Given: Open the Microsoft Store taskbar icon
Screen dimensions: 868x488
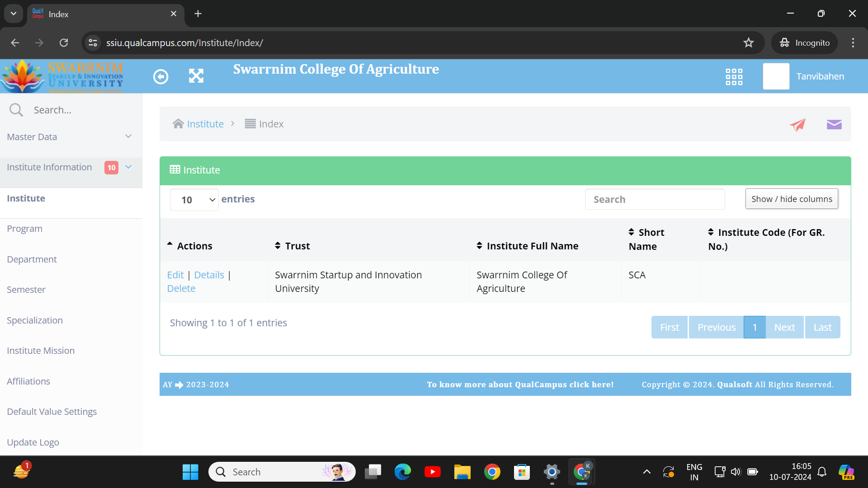Looking at the screenshot, I should tap(522, 472).
